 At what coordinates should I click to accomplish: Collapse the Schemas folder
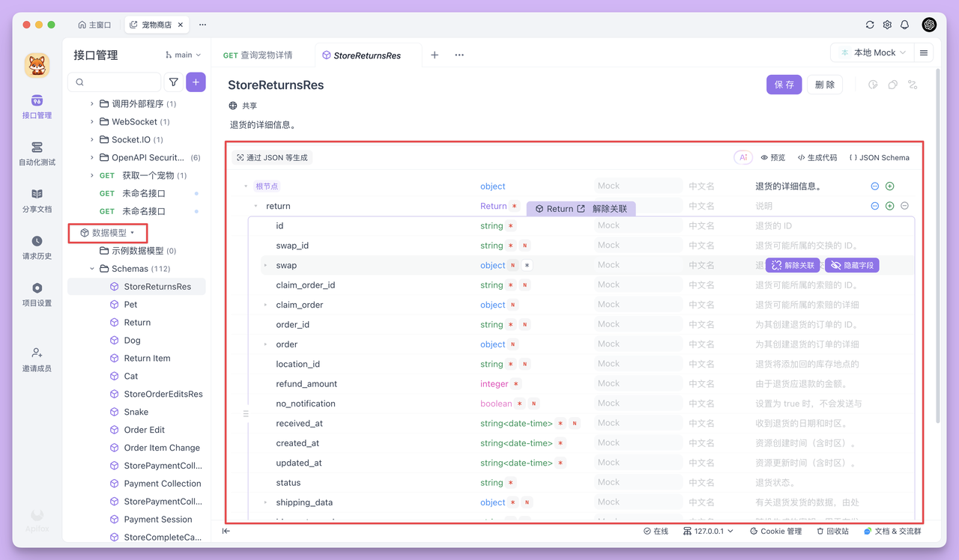point(92,268)
